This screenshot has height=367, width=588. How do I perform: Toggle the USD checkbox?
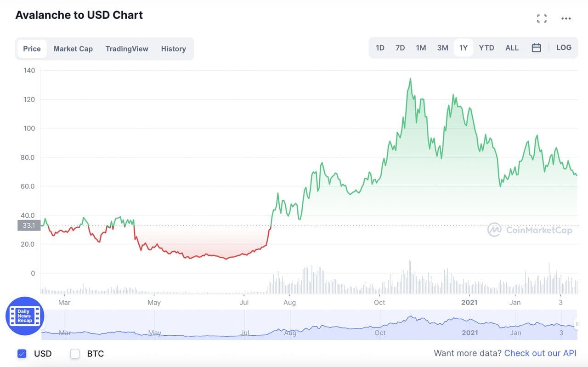pos(22,354)
